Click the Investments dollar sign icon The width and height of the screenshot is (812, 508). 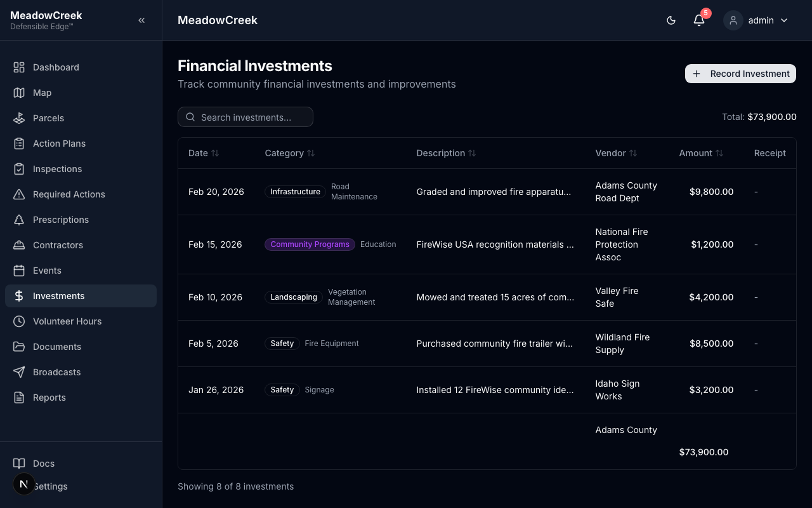pyautogui.click(x=19, y=296)
